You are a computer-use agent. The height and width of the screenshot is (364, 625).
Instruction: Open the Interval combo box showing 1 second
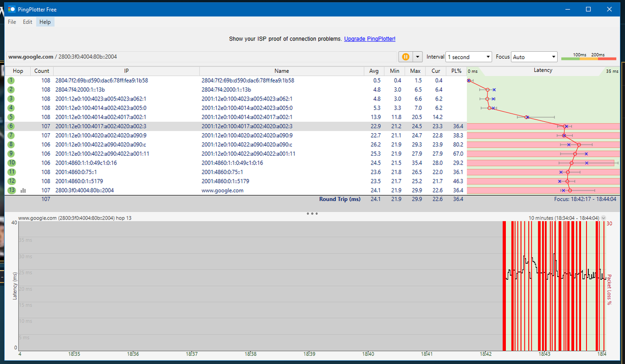[469, 57]
